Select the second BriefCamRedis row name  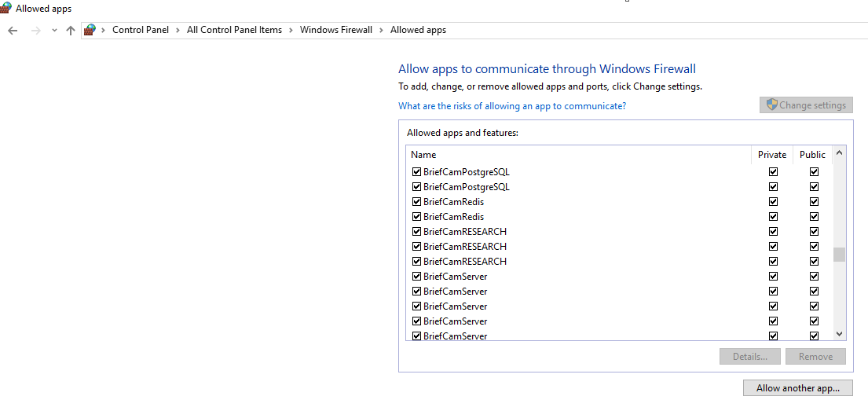(x=453, y=217)
